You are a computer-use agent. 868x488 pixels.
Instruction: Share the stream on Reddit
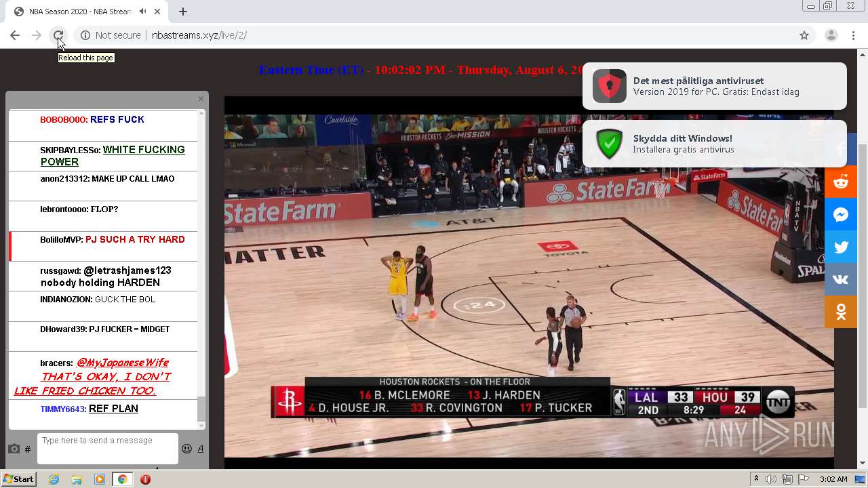tap(841, 182)
